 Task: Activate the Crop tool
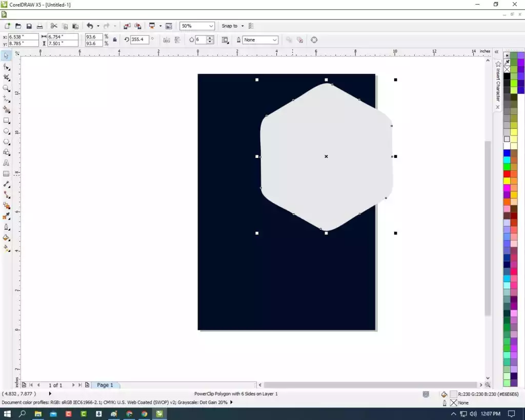pyautogui.click(x=6, y=77)
